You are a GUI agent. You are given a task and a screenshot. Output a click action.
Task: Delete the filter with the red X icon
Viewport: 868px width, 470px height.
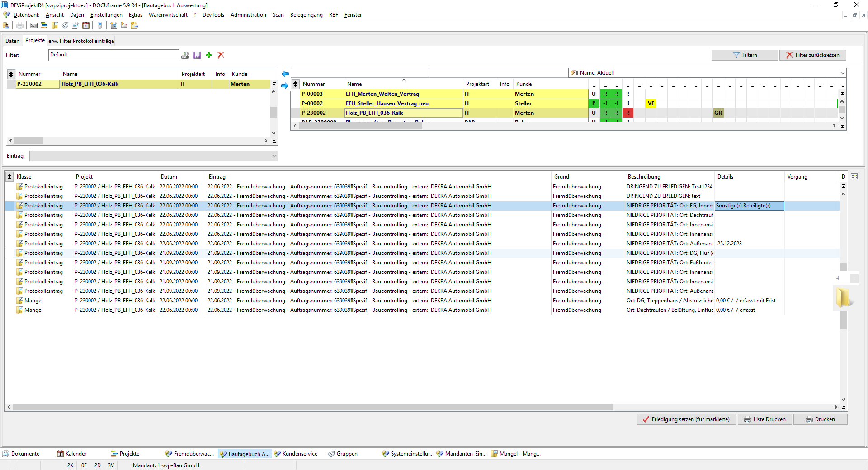[221, 55]
